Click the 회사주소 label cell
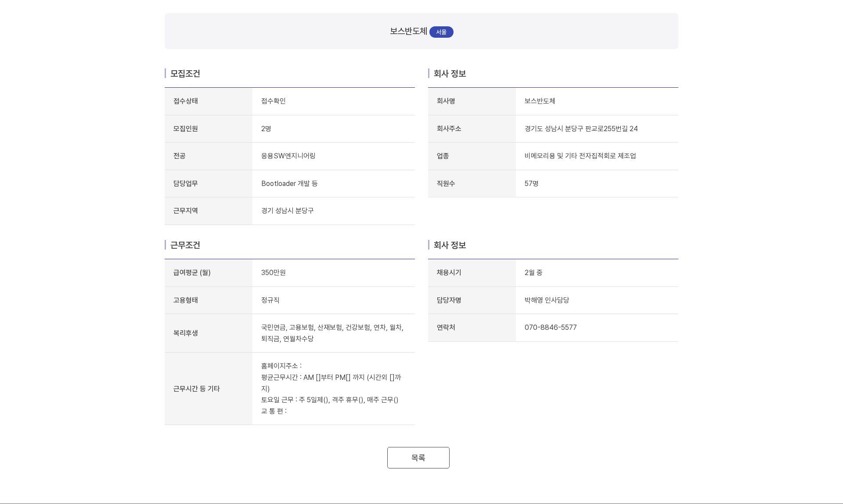 coord(472,129)
